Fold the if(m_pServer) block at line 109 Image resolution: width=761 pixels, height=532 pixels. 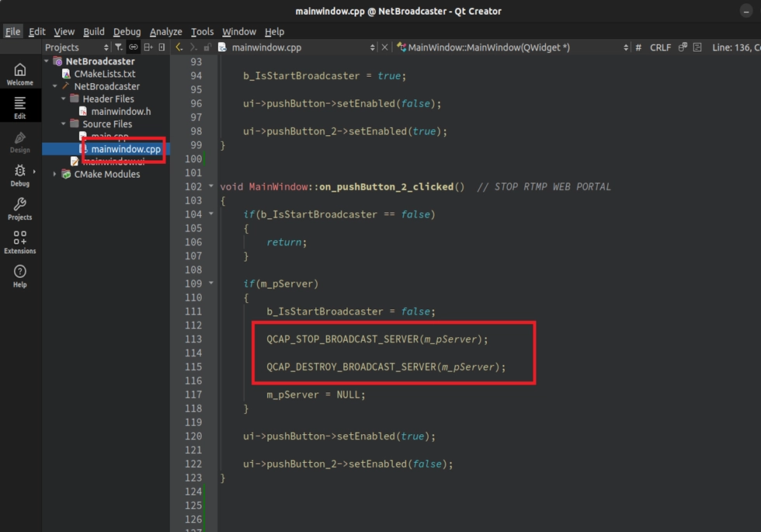click(211, 283)
